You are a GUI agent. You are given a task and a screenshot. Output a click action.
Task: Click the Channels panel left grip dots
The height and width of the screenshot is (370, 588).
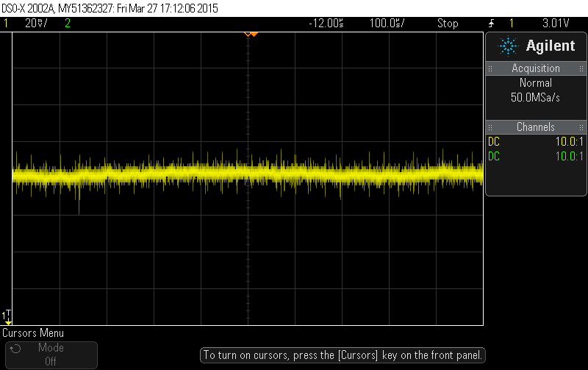490,127
